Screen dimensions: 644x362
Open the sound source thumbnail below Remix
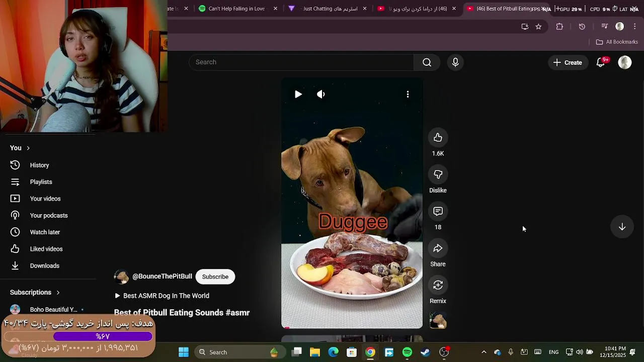tap(438, 320)
